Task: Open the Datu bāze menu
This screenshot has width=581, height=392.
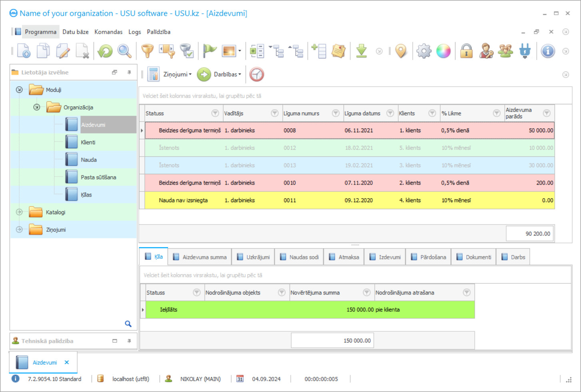Action: point(76,32)
